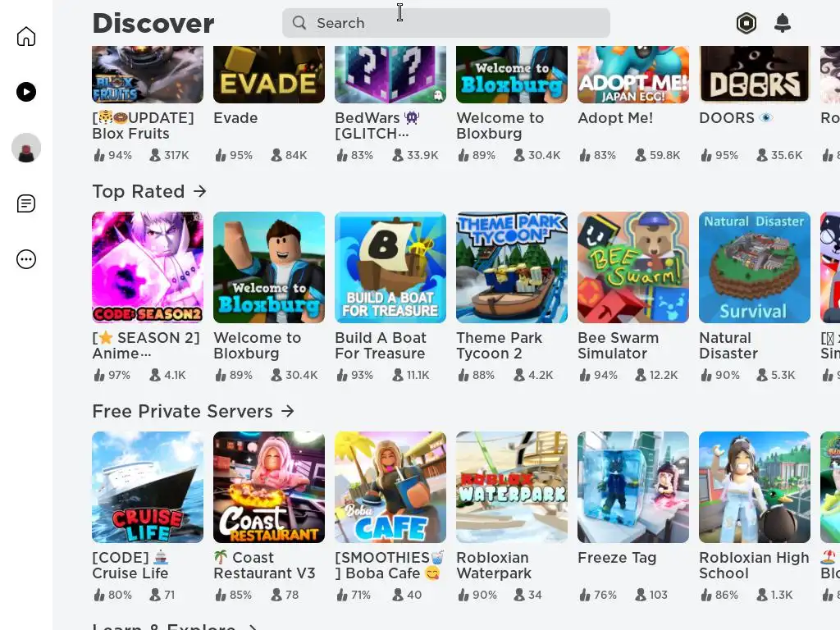Expand the Top Rated section arrow

(x=200, y=191)
